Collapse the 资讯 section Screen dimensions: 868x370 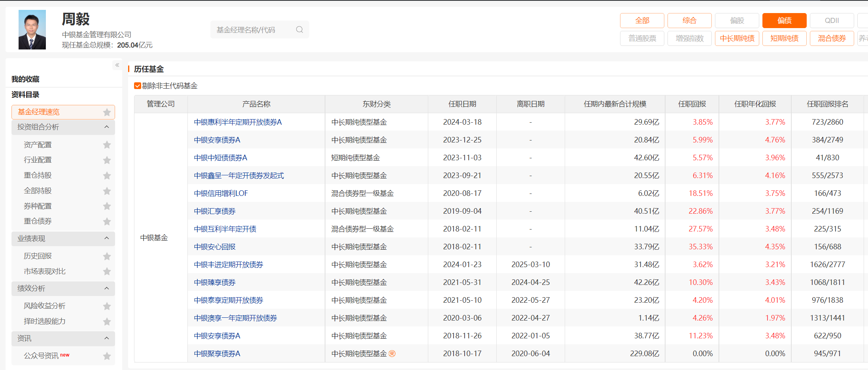pos(106,339)
